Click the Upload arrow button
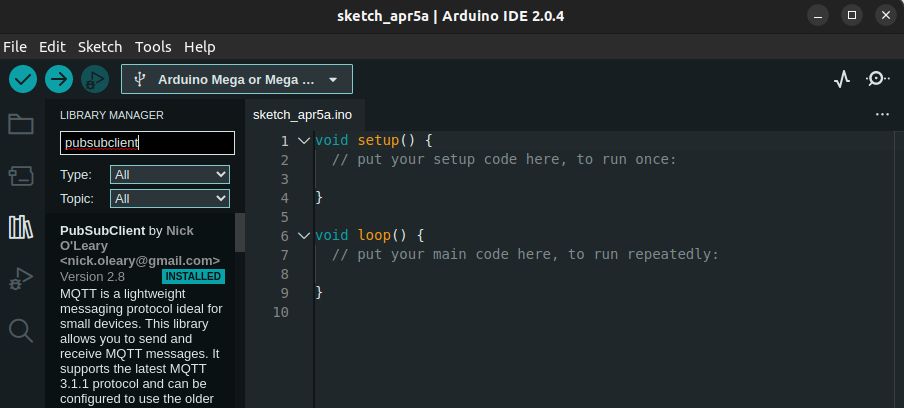Screen dimensions: 904x408 pyautogui.click(x=59, y=79)
